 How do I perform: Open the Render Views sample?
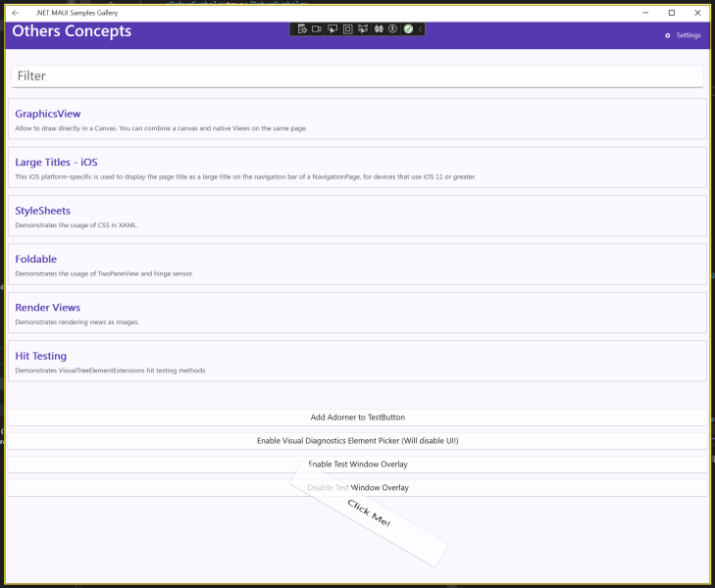(x=357, y=313)
